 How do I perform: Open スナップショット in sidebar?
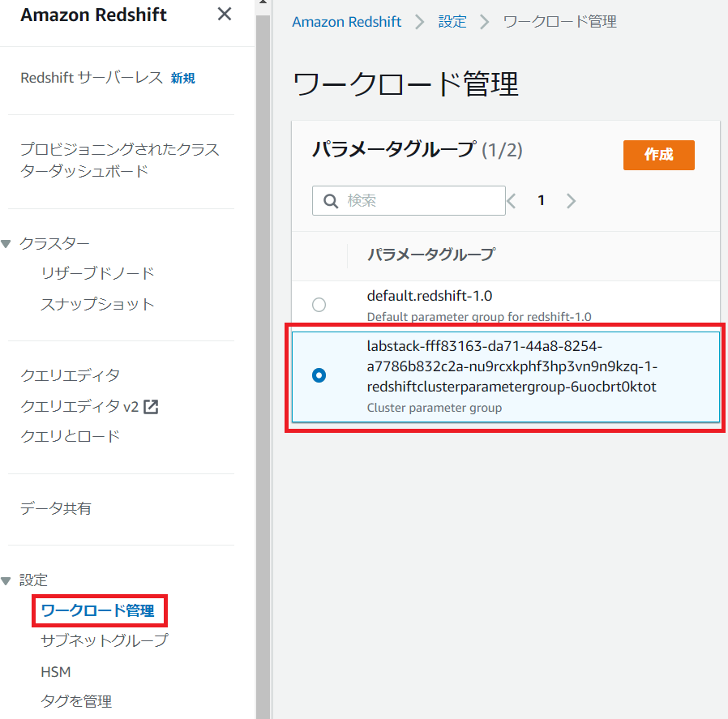[97, 305]
